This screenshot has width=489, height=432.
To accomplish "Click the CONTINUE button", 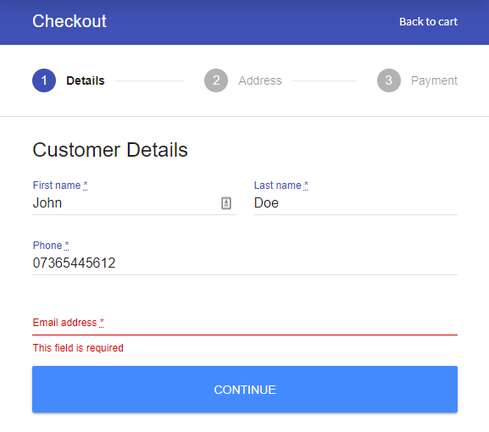I will pyautogui.click(x=245, y=389).
